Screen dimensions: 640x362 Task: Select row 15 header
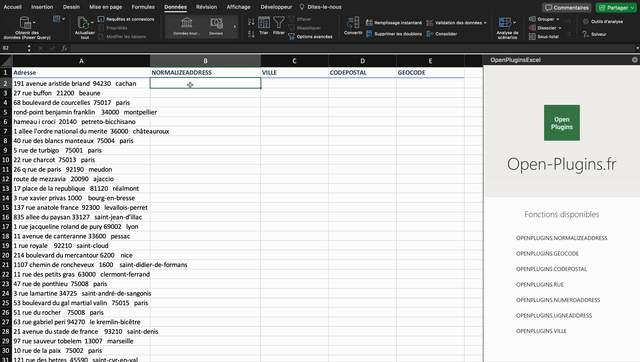(6, 207)
